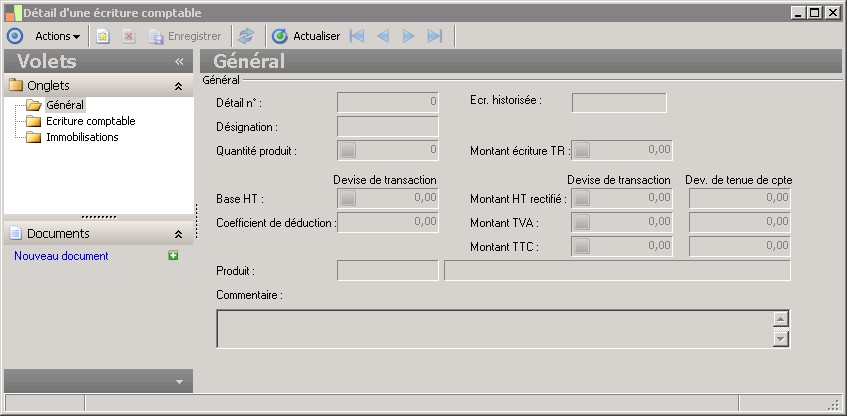
Task: Go to the next record
Action: coord(408,36)
